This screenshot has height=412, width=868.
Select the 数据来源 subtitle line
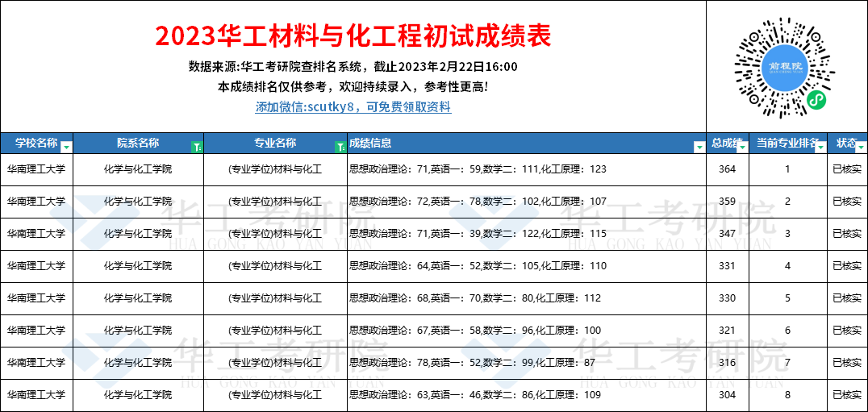click(x=353, y=68)
